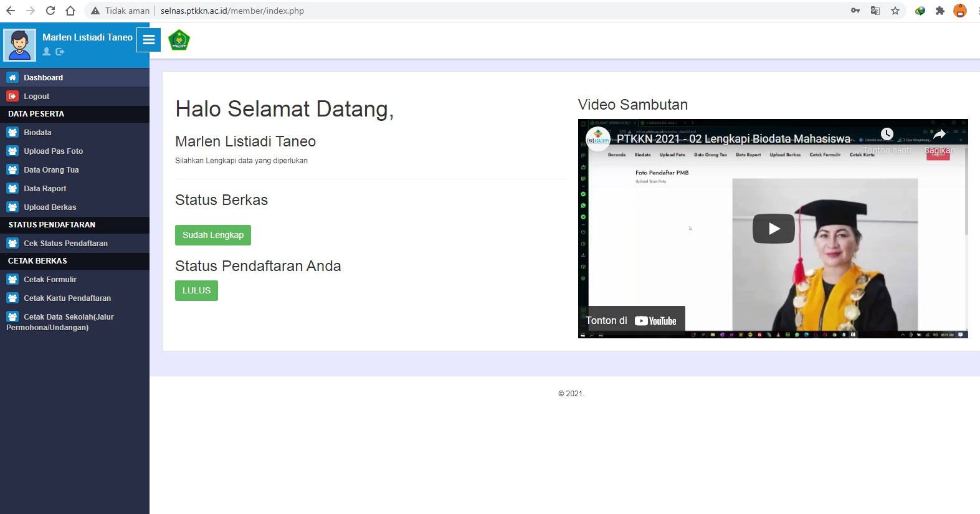980x514 pixels.
Task: Click the sign-out icon under username
Action: [60, 52]
